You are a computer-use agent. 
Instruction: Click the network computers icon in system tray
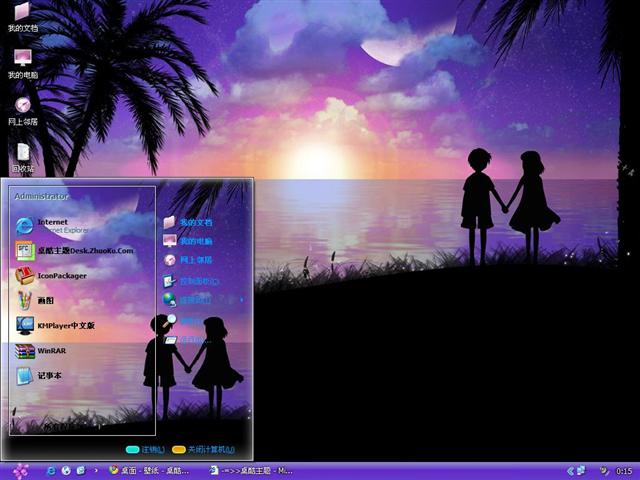(581, 471)
